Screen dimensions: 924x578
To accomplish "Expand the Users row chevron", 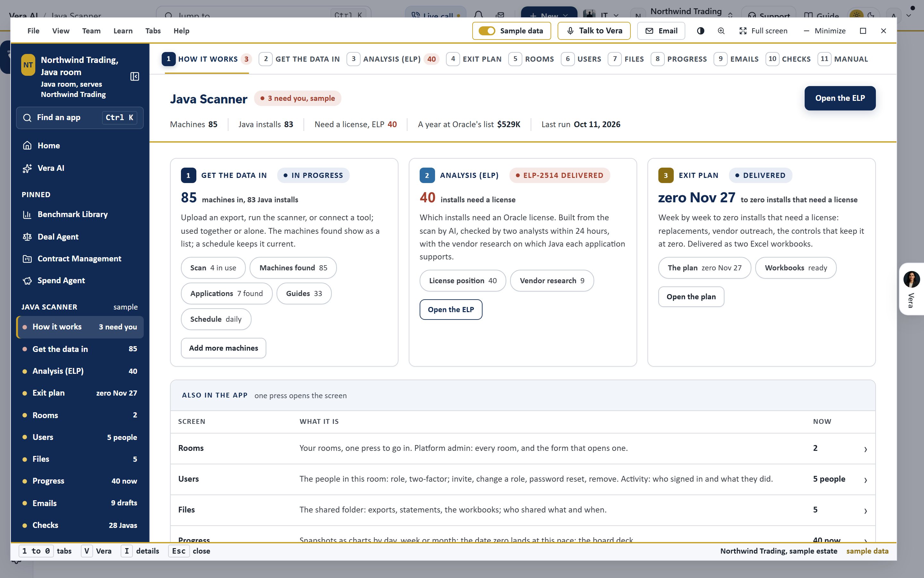I will [865, 480].
